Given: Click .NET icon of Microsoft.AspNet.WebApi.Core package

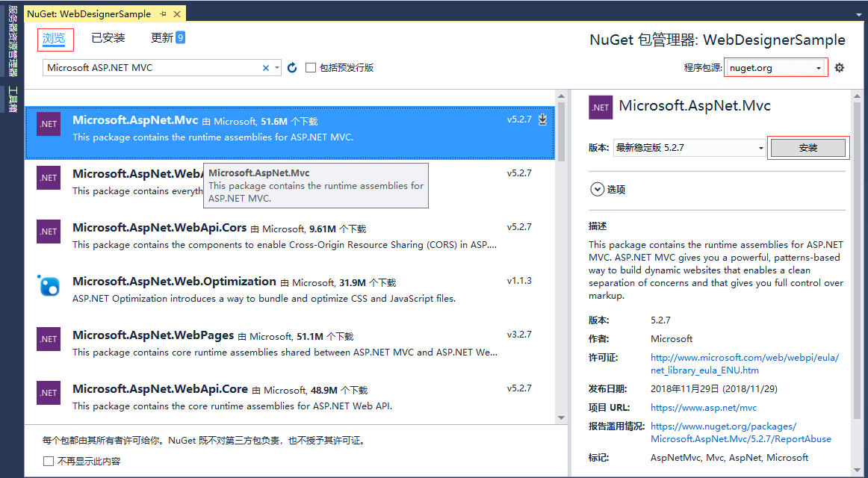Looking at the screenshot, I should click(49, 392).
